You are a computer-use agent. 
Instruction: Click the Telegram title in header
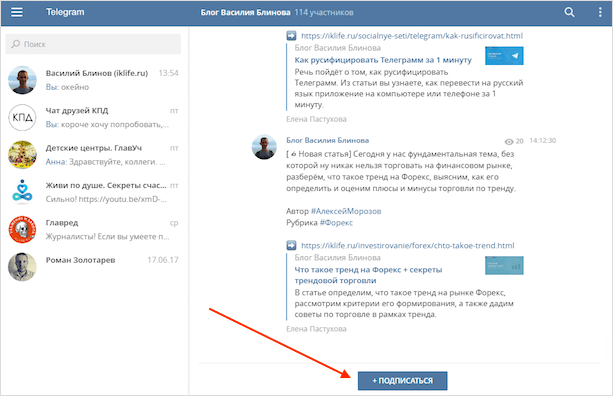pos(65,12)
